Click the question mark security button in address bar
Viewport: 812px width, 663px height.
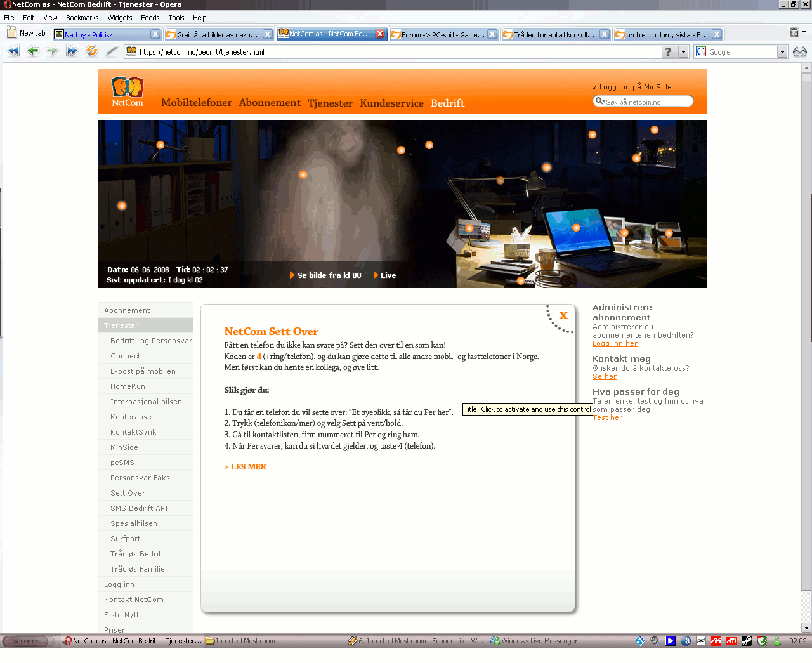(x=668, y=52)
